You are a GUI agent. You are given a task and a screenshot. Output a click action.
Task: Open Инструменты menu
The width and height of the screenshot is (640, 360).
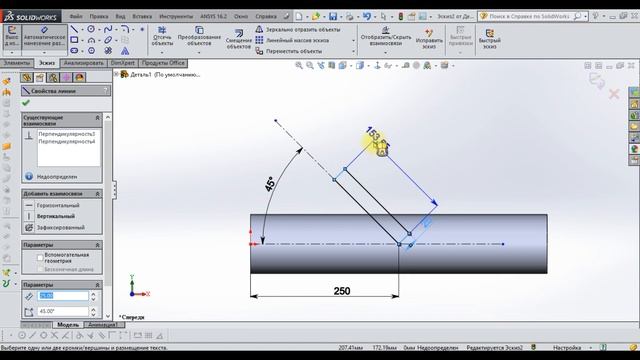pos(176,16)
